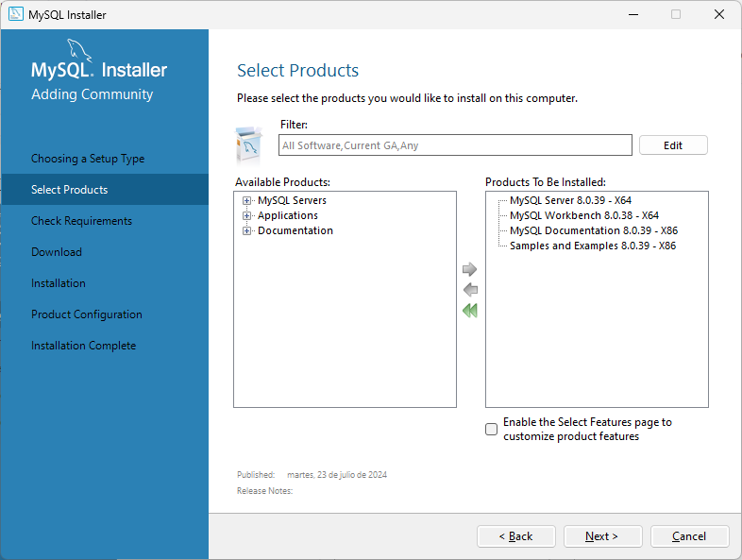Viewport: 742px width, 560px height.
Task: Click the 'Select Products' page heading
Action: (x=297, y=71)
